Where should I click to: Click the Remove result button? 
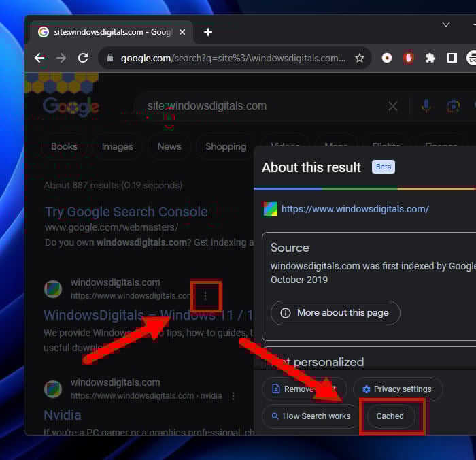tap(304, 389)
